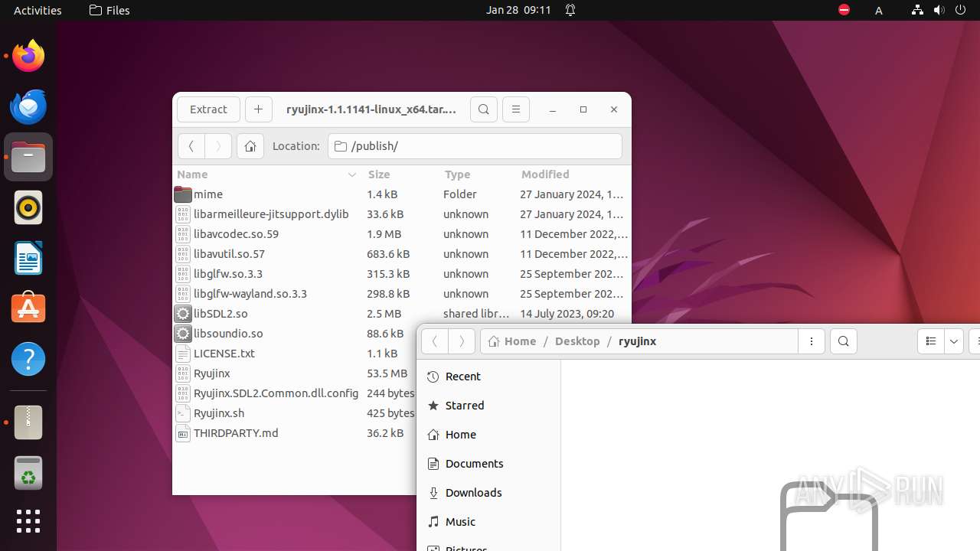Viewport: 980px width, 551px height.
Task: Open Starred in Files sidebar
Action: (488, 406)
